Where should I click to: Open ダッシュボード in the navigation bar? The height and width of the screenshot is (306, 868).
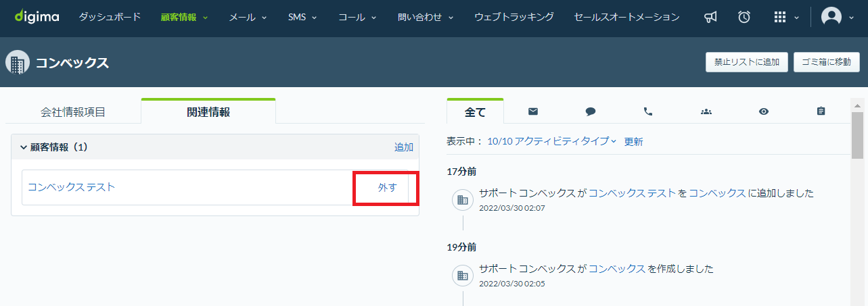(x=110, y=17)
